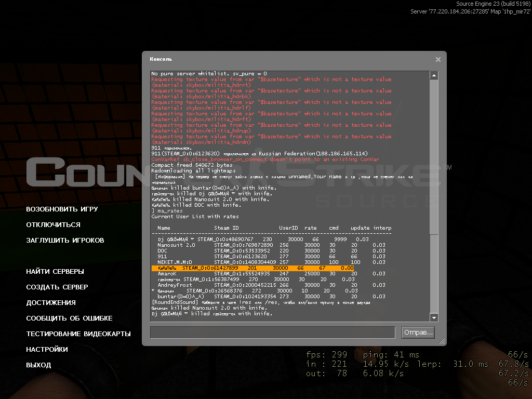Click the Nanosuit 2.0 row in rates list
Screen dimensions: 532x399
pyautogui.click(x=271, y=245)
